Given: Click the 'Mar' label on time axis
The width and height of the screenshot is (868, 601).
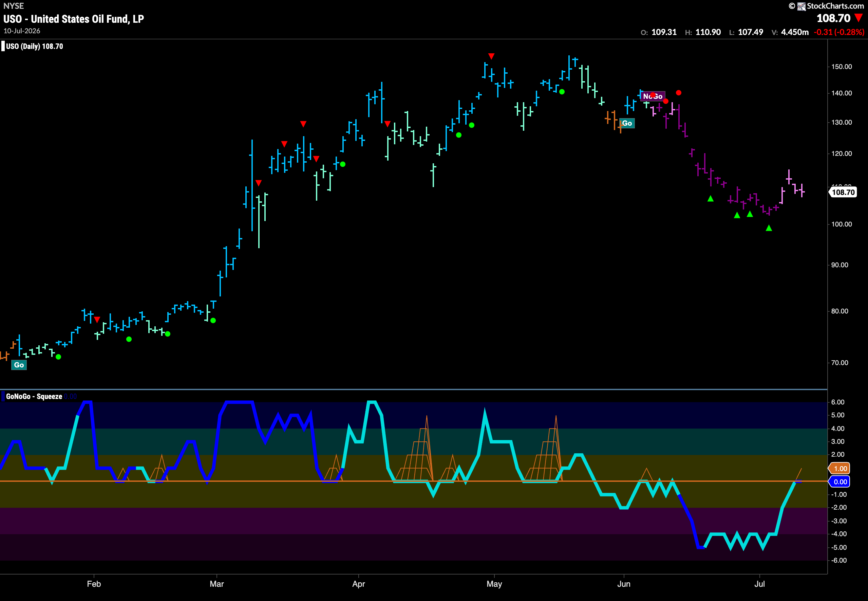Looking at the screenshot, I should click(217, 584).
